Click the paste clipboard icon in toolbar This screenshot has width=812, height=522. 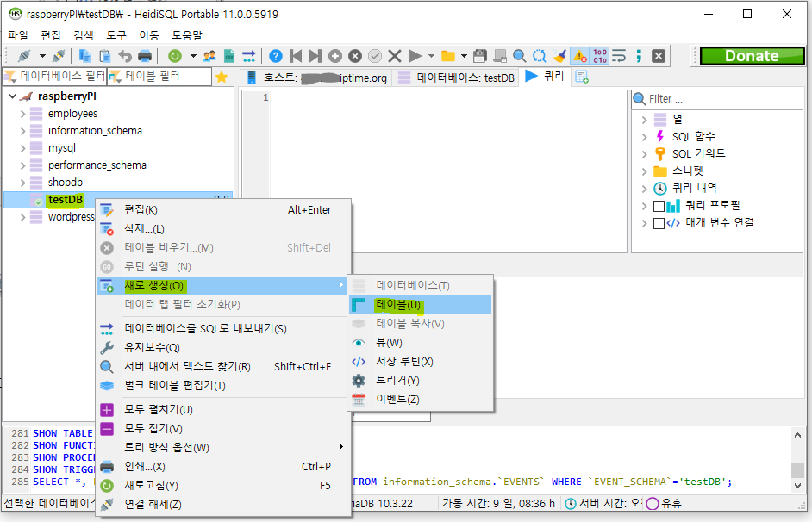pyautogui.click(x=104, y=56)
